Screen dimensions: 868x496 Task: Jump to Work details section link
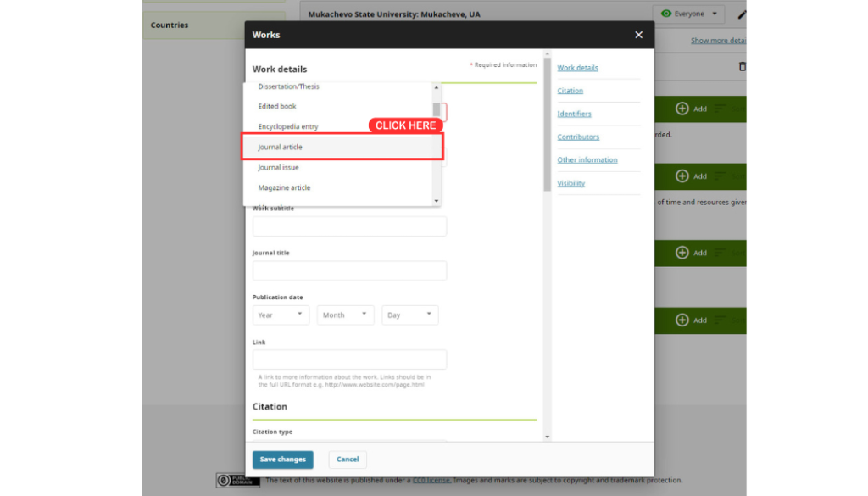point(577,68)
